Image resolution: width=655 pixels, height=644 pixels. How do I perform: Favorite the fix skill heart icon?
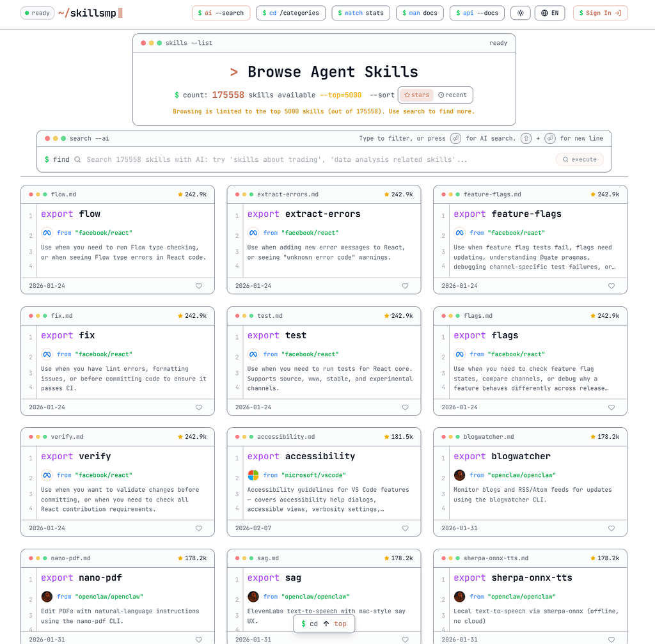pyautogui.click(x=199, y=407)
